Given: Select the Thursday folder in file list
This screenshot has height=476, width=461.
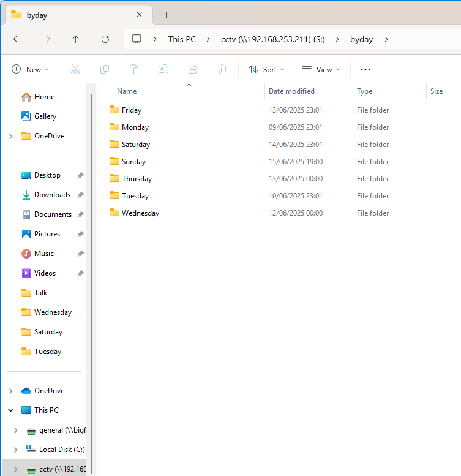Looking at the screenshot, I should pos(131,179).
